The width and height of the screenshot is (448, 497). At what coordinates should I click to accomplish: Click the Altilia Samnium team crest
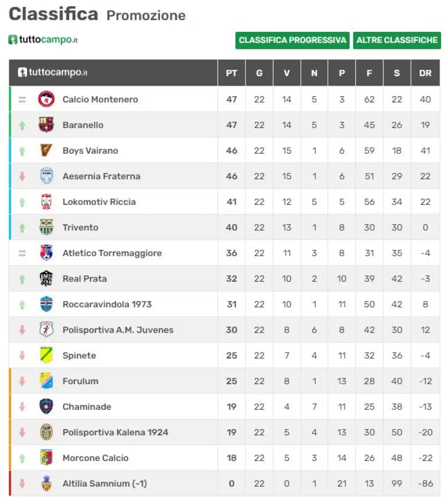[46, 483]
